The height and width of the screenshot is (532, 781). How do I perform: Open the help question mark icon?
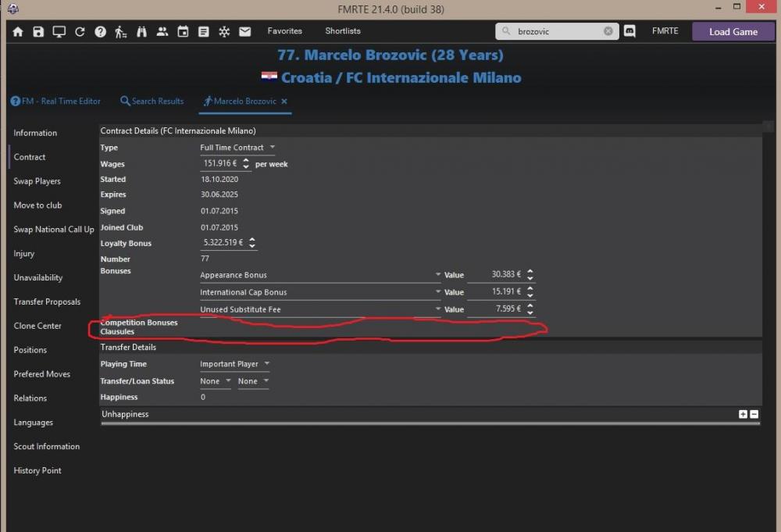pyautogui.click(x=100, y=32)
